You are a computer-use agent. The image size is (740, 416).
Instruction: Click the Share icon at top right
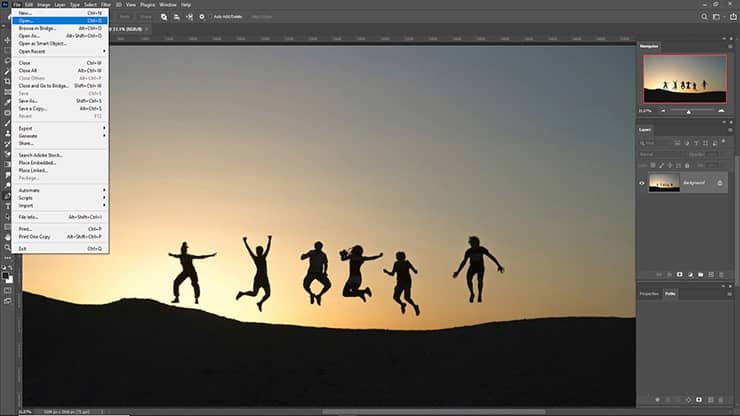[733, 17]
